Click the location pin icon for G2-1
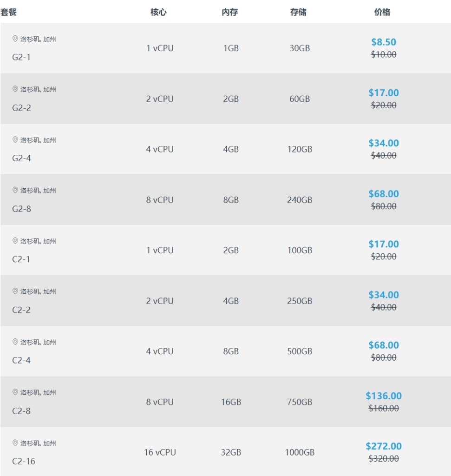Image resolution: width=451 pixels, height=476 pixels. click(15, 39)
